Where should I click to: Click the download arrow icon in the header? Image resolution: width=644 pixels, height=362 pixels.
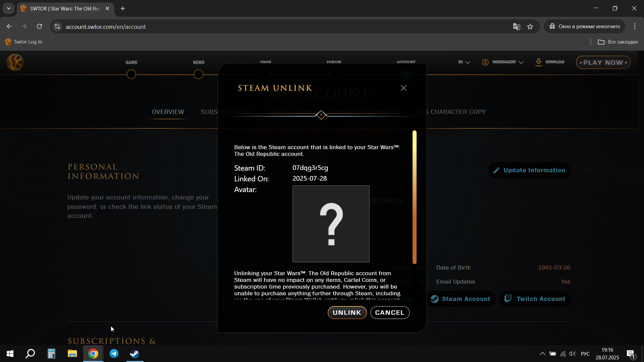click(538, 62)
